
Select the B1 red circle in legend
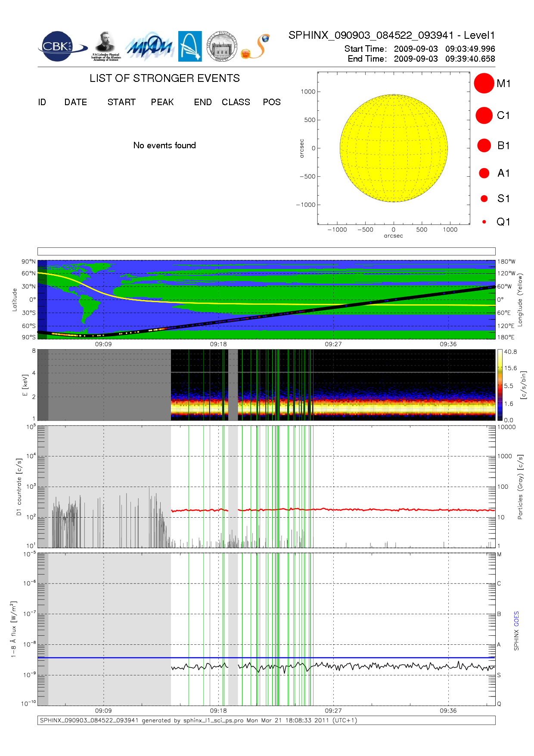484,146
